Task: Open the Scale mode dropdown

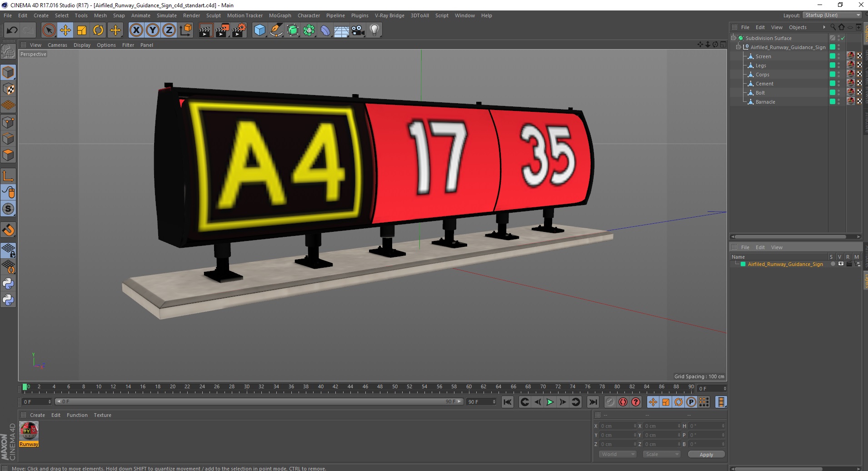Action: (x=662, y=454)
